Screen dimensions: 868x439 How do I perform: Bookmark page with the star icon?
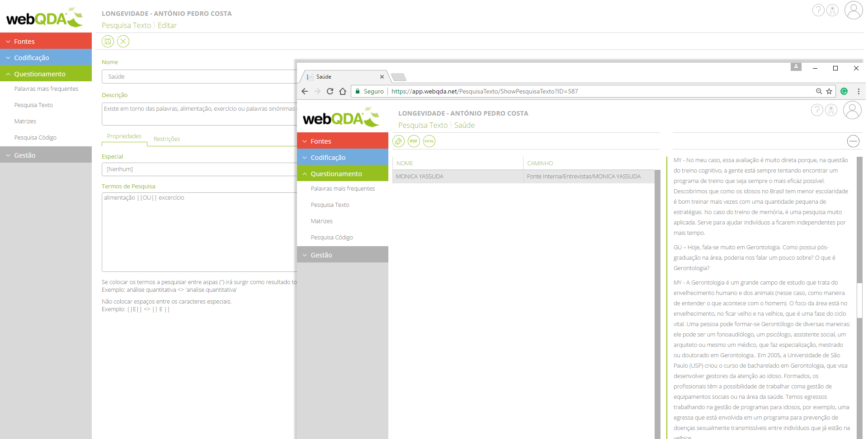[x=829, y=91]
